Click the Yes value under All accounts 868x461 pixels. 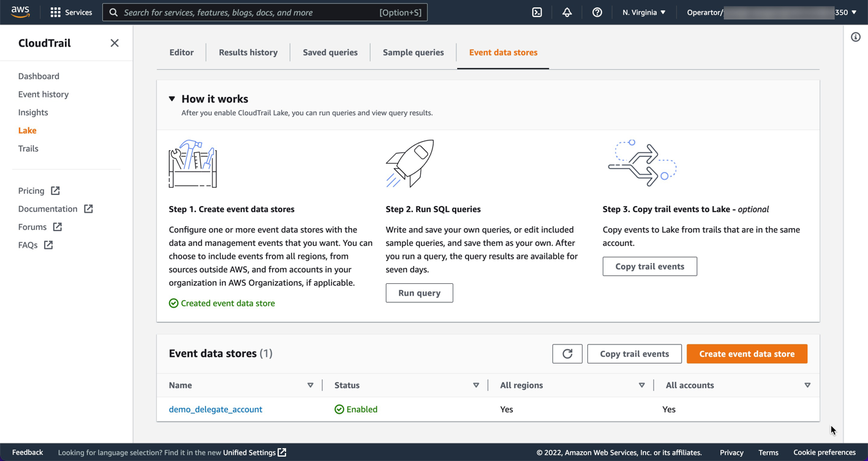pos(669,410)
